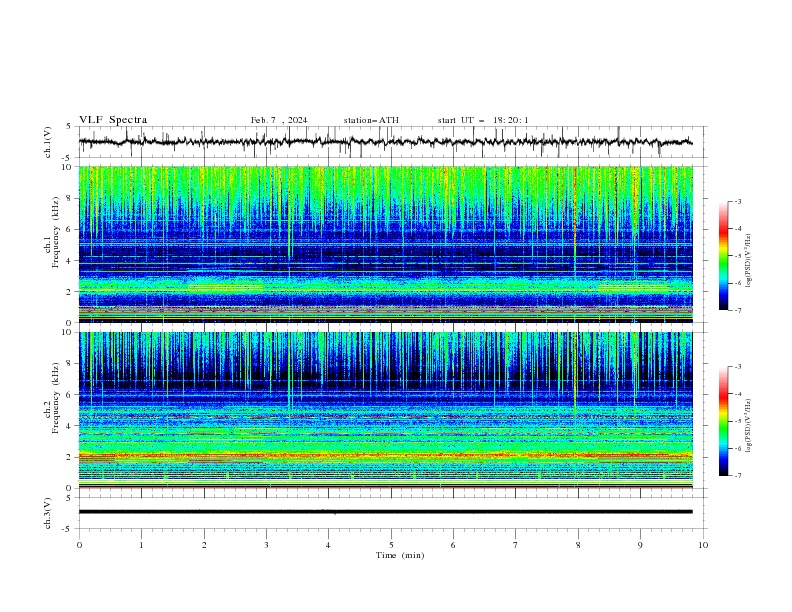Click the time axis tick label "5"
Viewport: 792px width, 612px height.
click(x=391, y=545)
